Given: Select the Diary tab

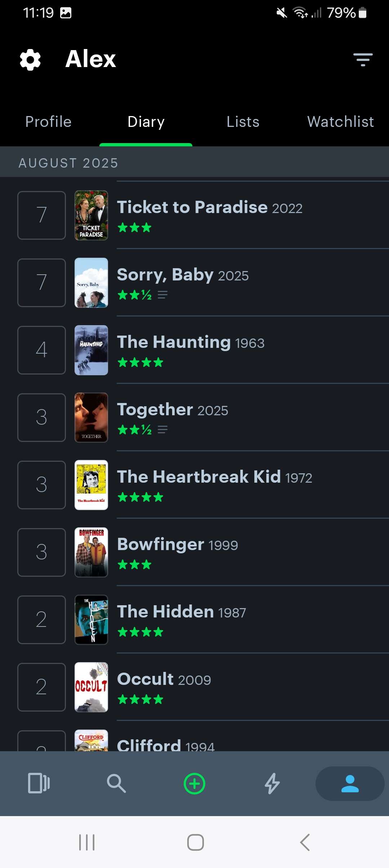Looking at the screenshot, I should click(x=146, y=122).
